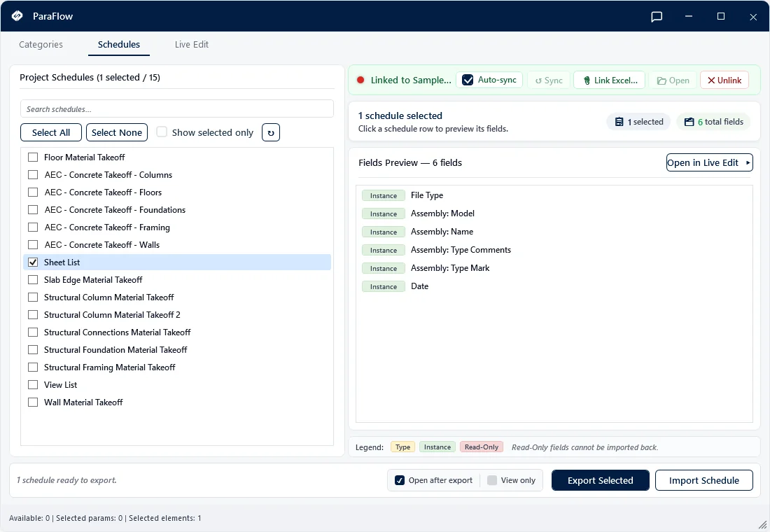770x532 pixels.
Task: Click Export Selected
Action: [601, 480]
